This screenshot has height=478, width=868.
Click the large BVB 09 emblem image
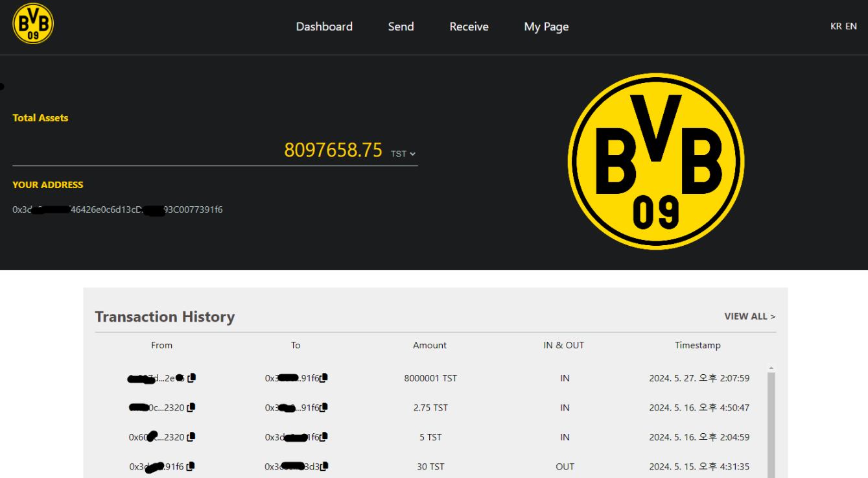(x=656, y=161)
